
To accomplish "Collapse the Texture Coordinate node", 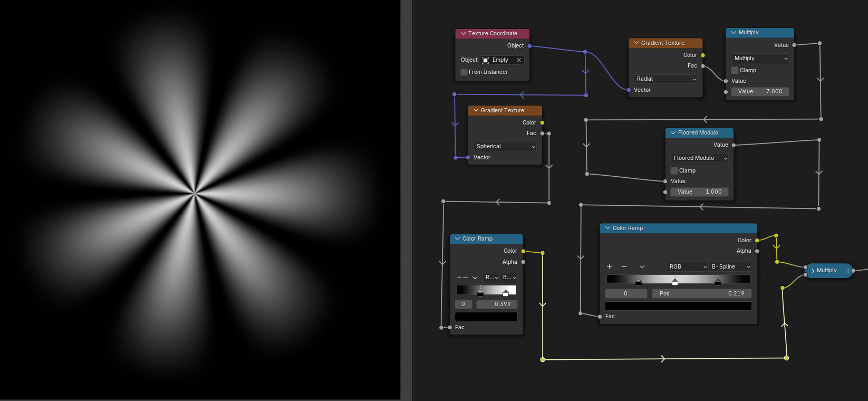I will click(x=463, y=33).
